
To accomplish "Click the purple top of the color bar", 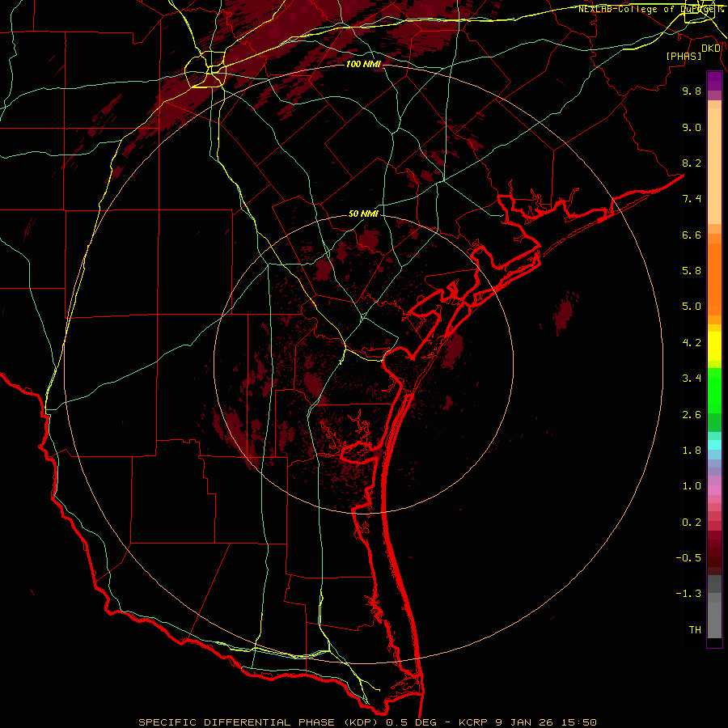I will pos(714,81).
